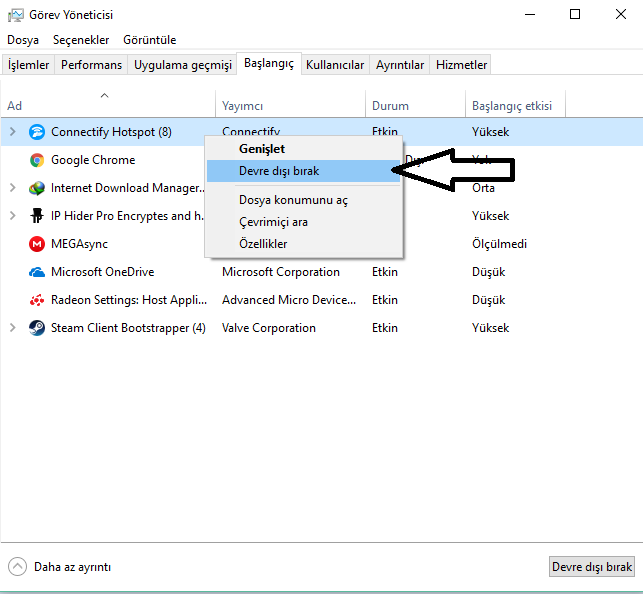The image size is (643, 594).
Task: Switch to the İşlemler tab
Action: click(x=28, y=65)
